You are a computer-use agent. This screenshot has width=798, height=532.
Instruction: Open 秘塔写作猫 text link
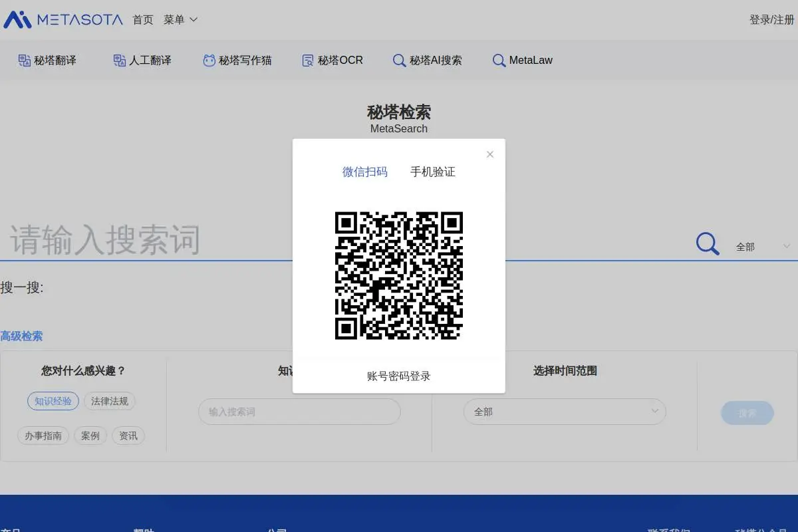coord(245,61)
